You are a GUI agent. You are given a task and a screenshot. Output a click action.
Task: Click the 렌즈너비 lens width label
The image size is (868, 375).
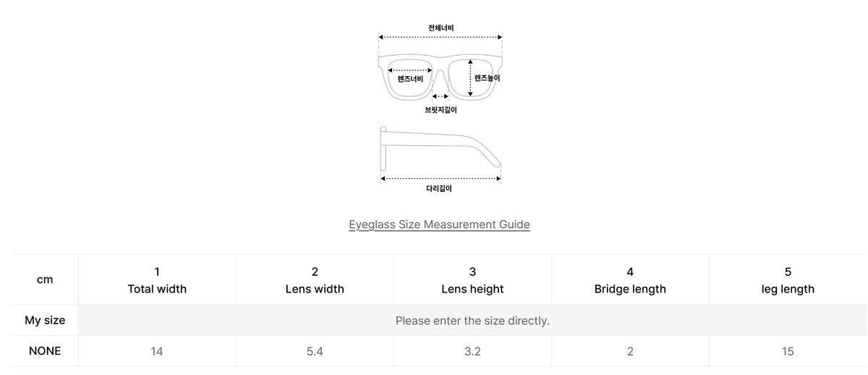410,78
